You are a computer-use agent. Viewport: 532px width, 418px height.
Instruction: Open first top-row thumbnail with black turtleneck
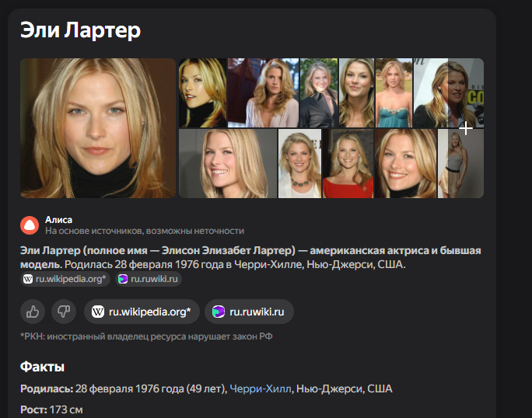click(x=202, y=93)
